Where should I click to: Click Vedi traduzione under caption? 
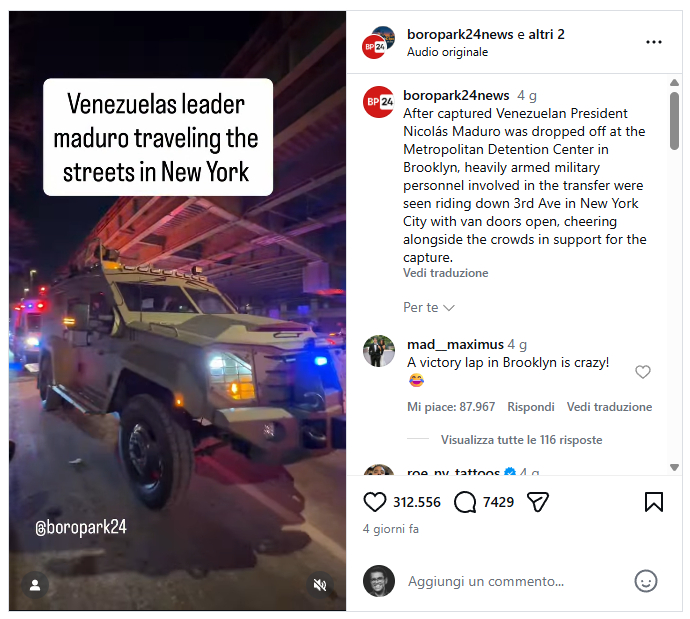[x=446, y=273]
